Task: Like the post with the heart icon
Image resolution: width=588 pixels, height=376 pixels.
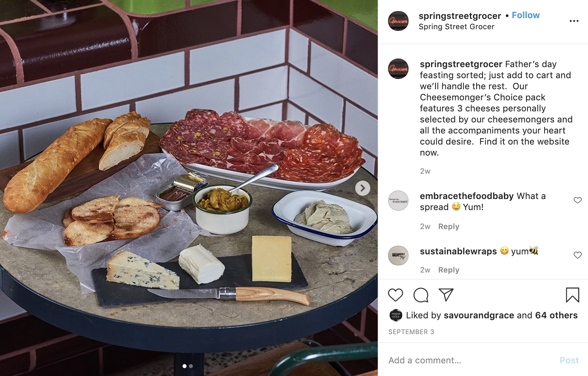Action: tap(395, 295)
